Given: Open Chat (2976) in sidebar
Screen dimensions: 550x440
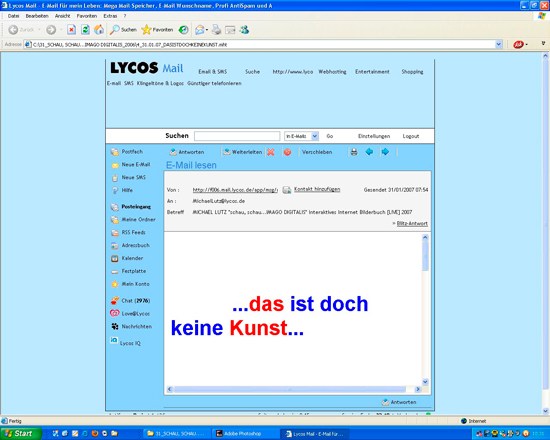Looking at the screenshot, I should click(x=130, y=301).
